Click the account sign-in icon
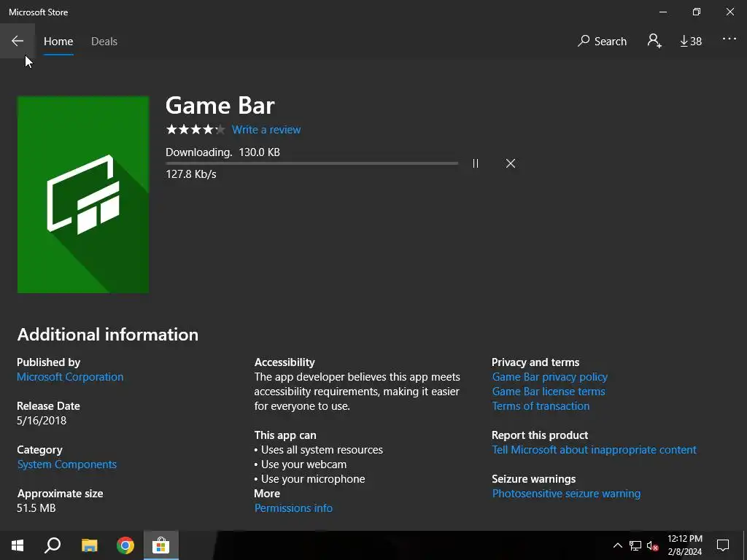Screen dimensions: 747x560 654,41
